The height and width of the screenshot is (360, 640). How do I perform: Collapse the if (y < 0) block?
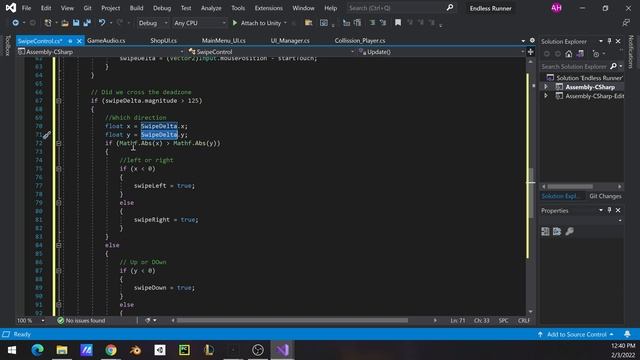click(59, 271)
